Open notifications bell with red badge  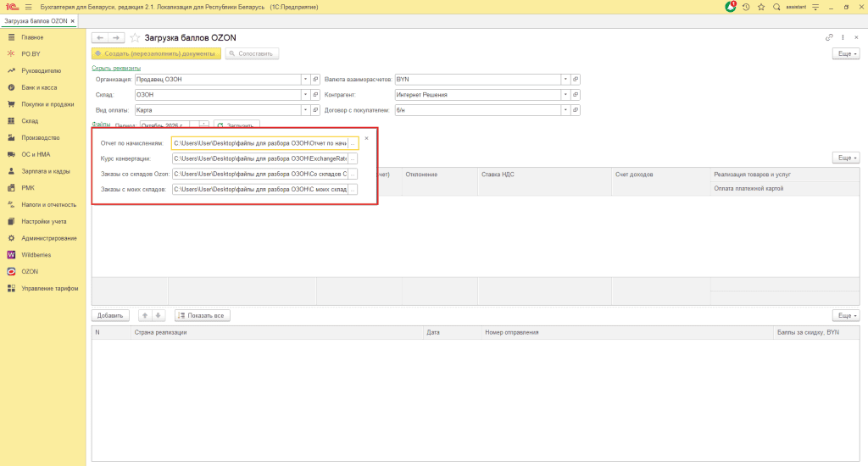click(731, 7)
